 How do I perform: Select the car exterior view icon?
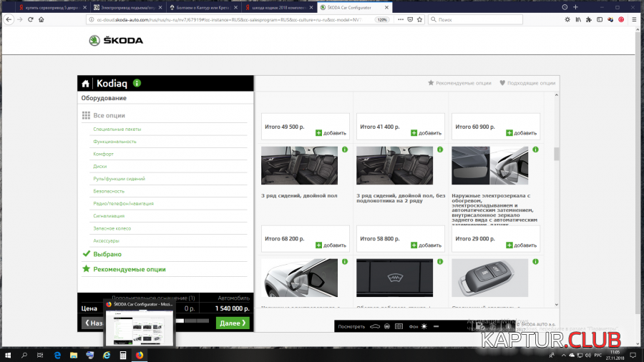pos(374,326)
